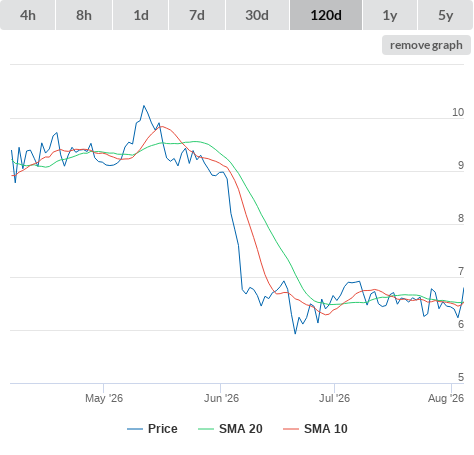Click the green SMA 20 legend swatch
The width and height of the screenshot is (474, 455).
pyautogui.click(x=206, y=429)
